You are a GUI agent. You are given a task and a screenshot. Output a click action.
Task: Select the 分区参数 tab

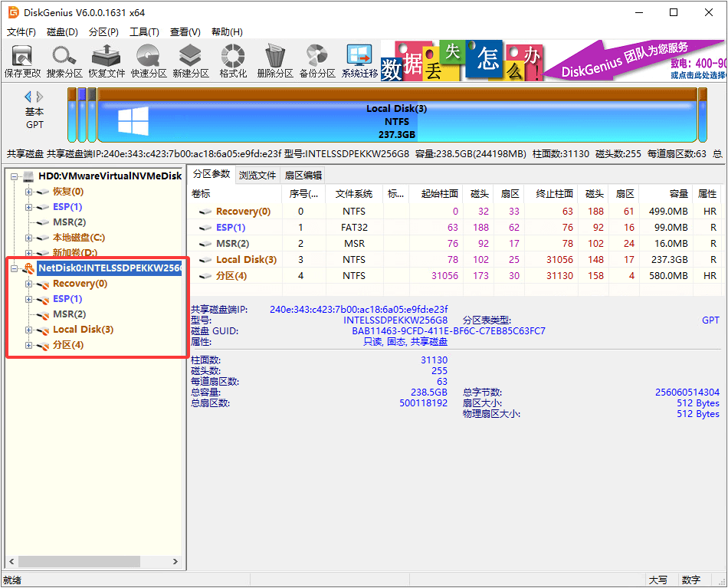pyautogui.click(x=212, y=174)
